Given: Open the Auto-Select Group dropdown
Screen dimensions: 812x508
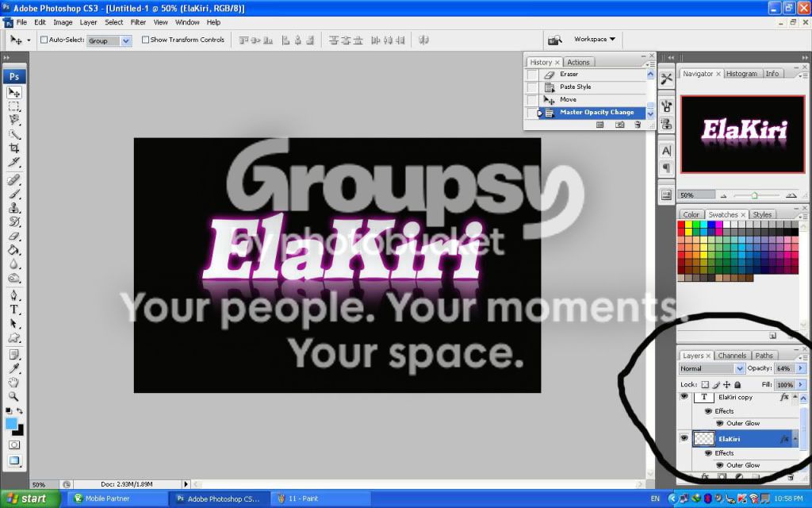Looking at the screenshot, I should click(x=126, y=40).
